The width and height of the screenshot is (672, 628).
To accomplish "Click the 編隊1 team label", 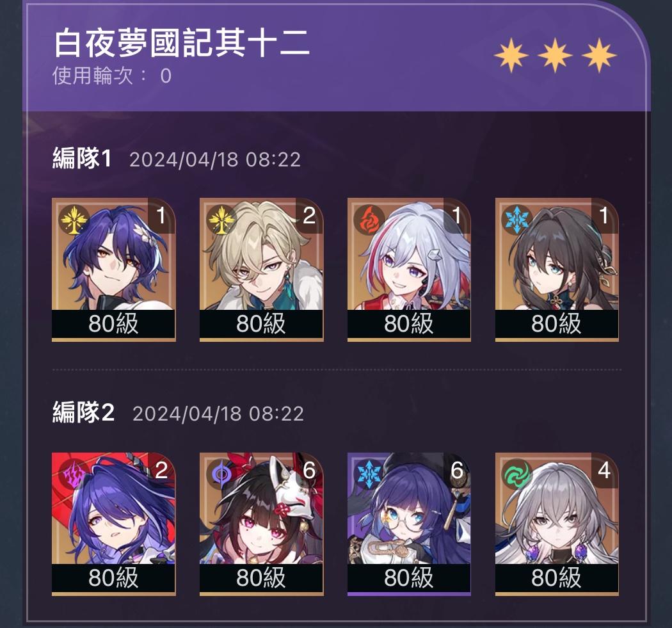I will 83,158.
